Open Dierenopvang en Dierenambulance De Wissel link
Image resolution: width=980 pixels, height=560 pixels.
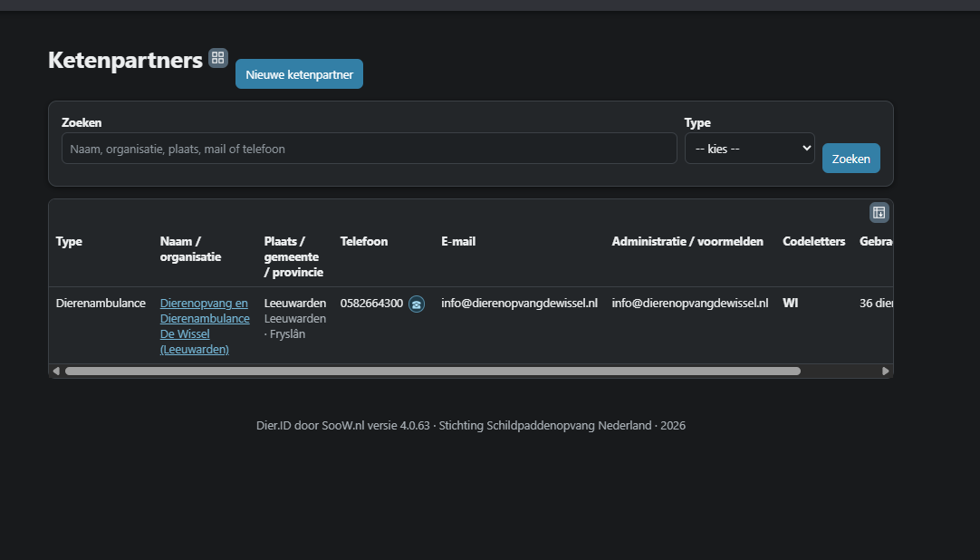205,326
